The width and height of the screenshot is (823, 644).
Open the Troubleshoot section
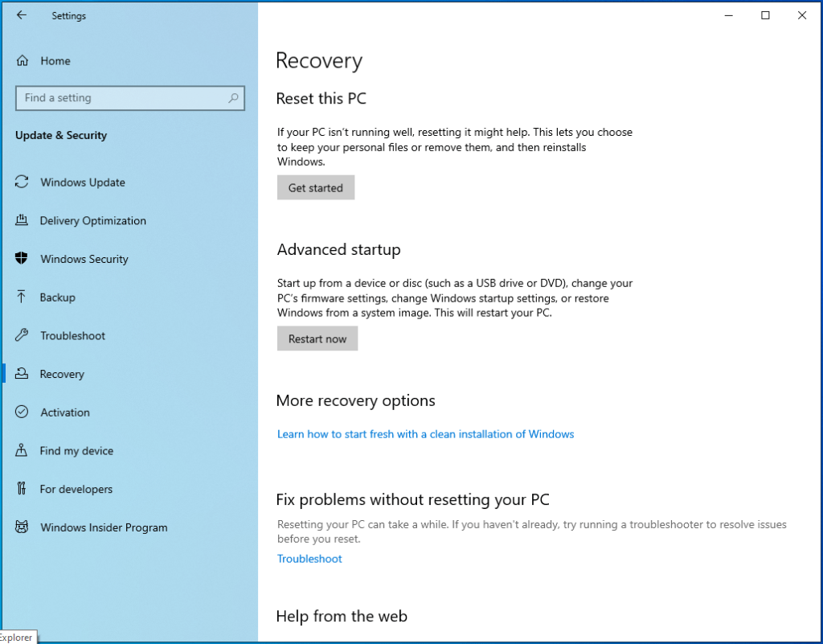(x=74, y=335)
